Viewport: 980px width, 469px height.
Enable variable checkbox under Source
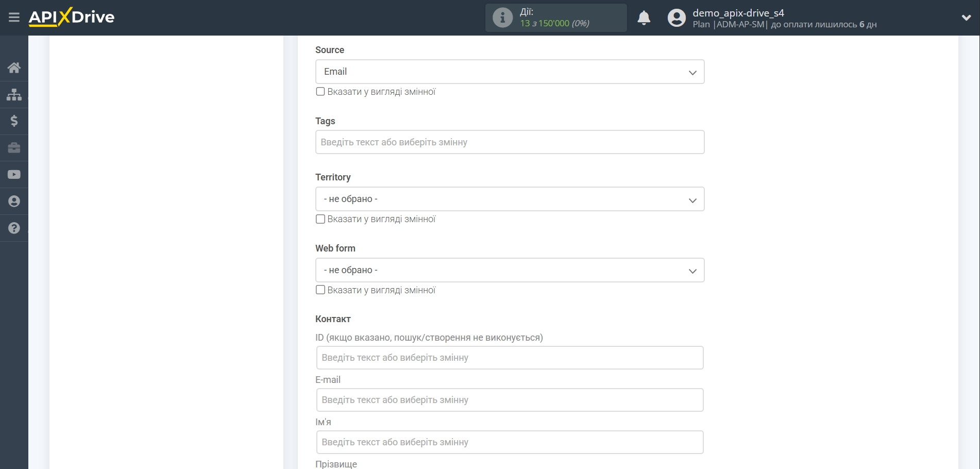click(x=320, y=92)
